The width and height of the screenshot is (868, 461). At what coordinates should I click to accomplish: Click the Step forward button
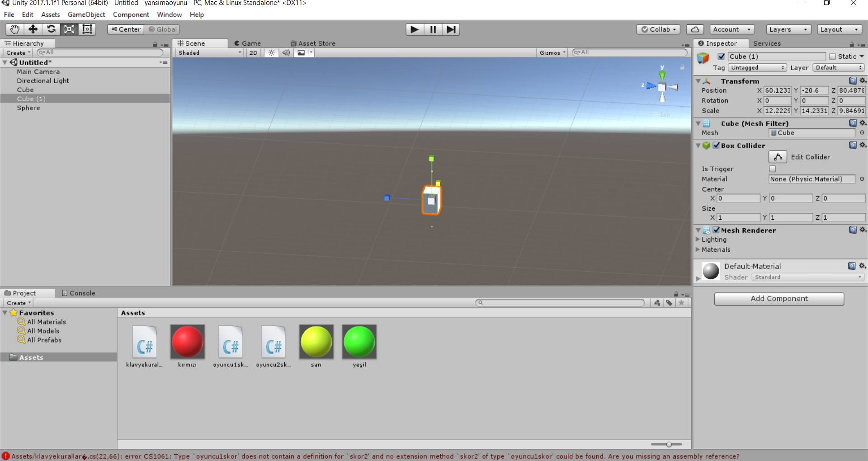click(x=451, y=29)
